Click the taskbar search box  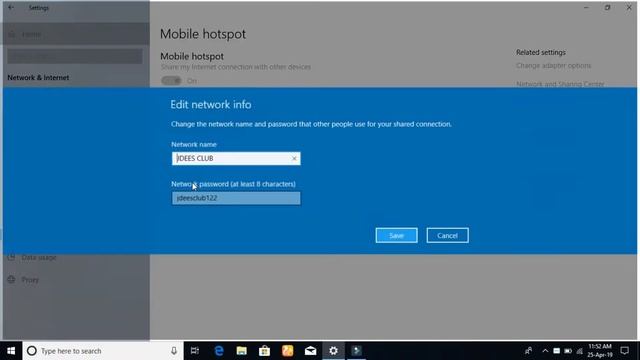tap(102, 351)
